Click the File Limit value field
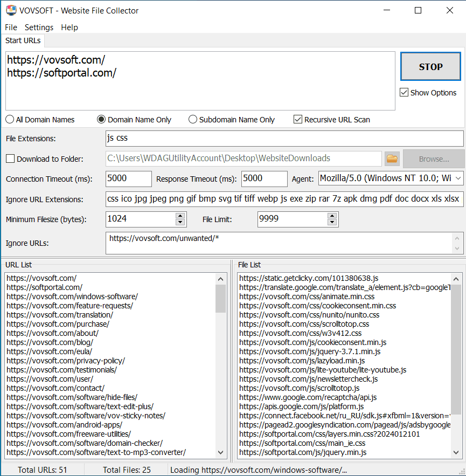 [293, 219]
